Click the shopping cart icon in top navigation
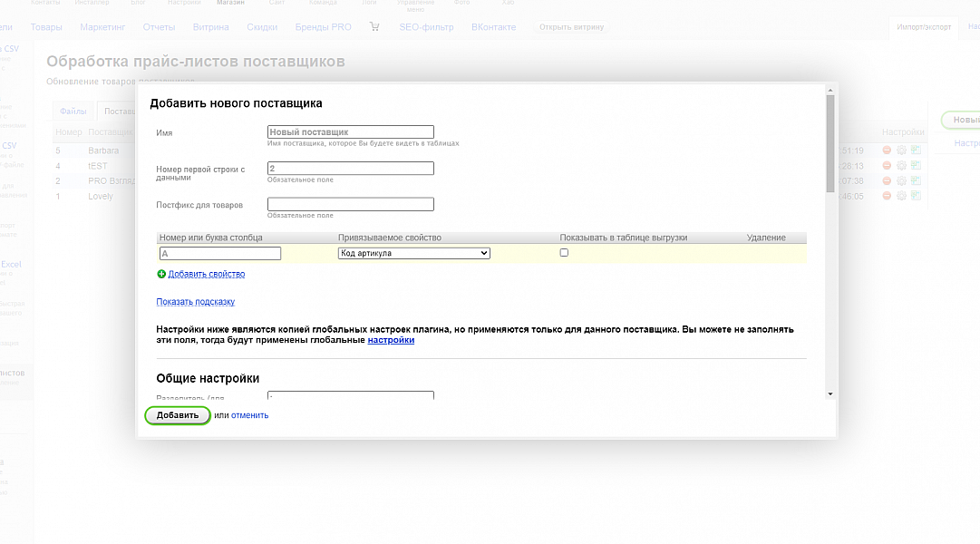 click(374, 27)
